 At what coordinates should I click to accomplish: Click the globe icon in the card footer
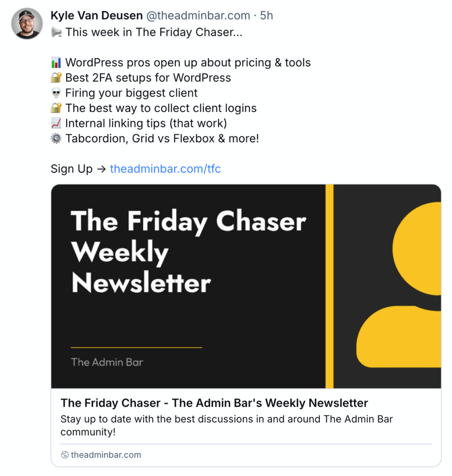click(x=65, y=455)
